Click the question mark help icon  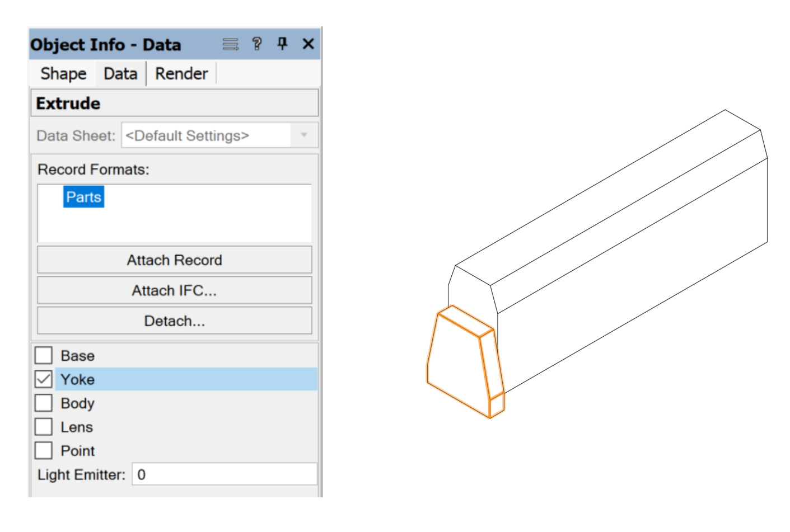tap(257, 44)
